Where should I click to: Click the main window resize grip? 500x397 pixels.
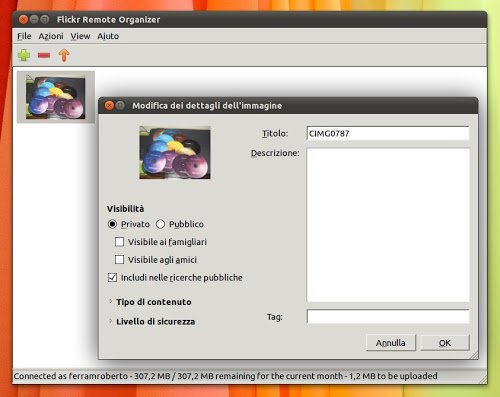pos(482,379)
